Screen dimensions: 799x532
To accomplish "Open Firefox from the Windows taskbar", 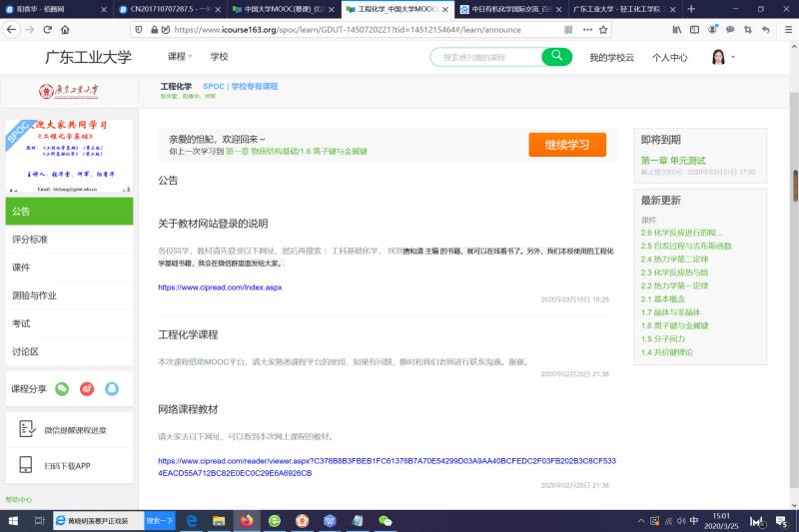I will (x=246, y=521).
